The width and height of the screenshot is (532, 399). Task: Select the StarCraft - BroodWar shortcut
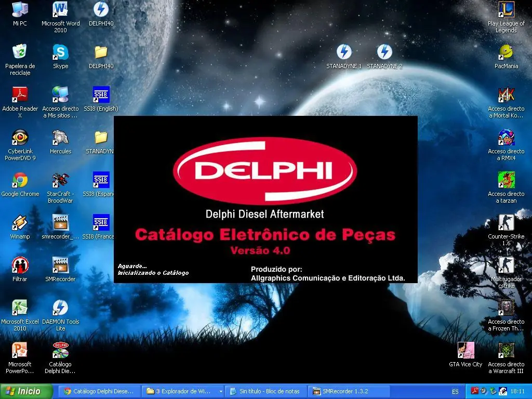[60, 187]
